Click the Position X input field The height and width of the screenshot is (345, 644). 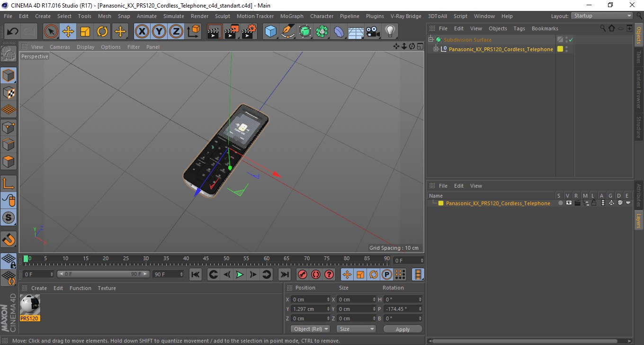(308, 300)
